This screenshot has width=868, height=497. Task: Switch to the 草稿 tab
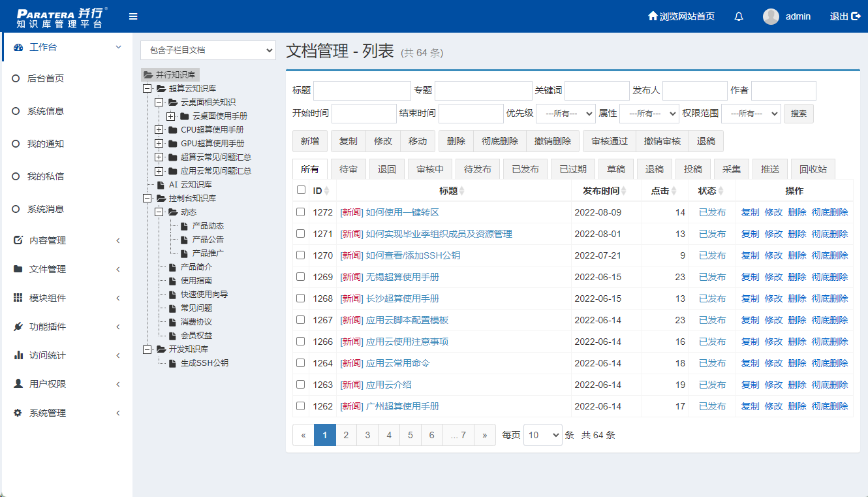point(616,169)
